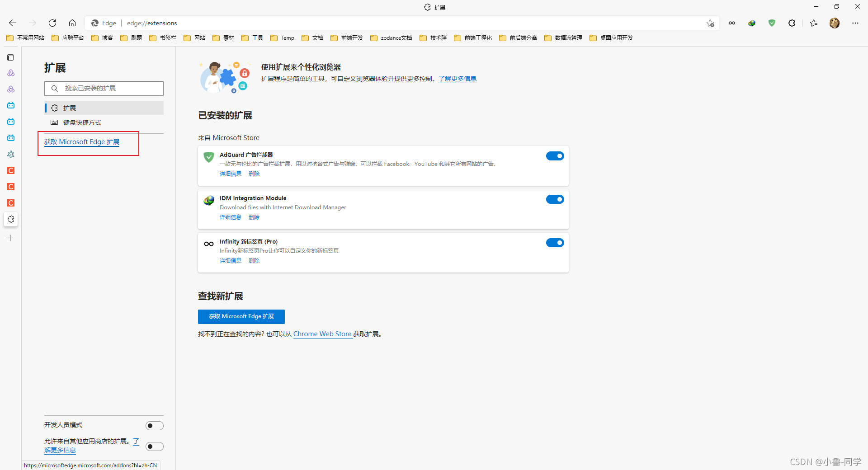Switch to the extensions puzzle vertical tab

(11, 219)
